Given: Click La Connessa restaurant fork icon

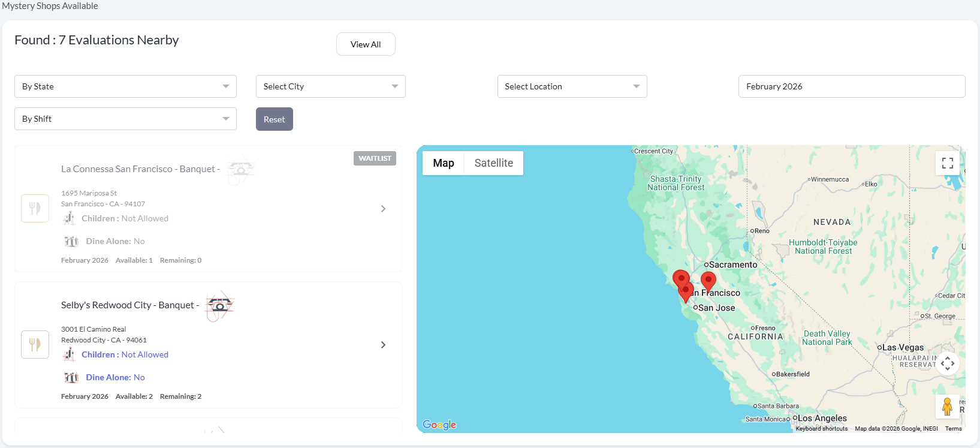Looking at the screenshot, I should [x=35, y=208].
